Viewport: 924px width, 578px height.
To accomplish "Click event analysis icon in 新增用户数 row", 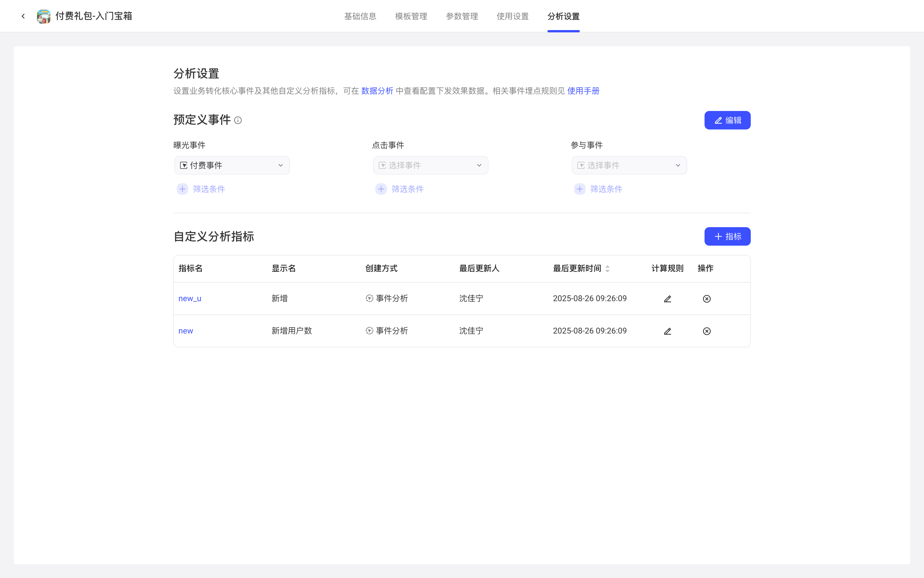I will click(369, 331).
